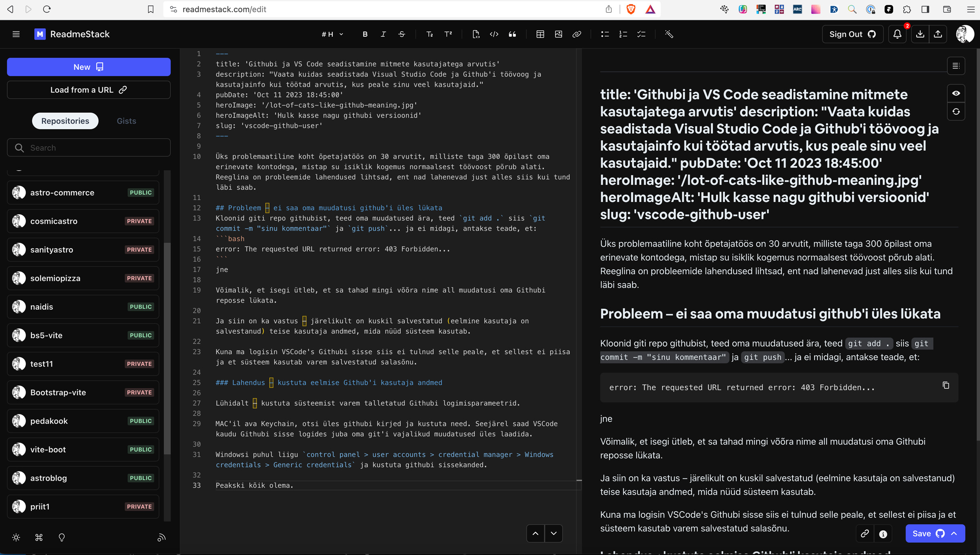The width and height of the screenshot is (980, 555).
Task: Toggle bold formatting in toolbar
Action: tap(365, 34)
